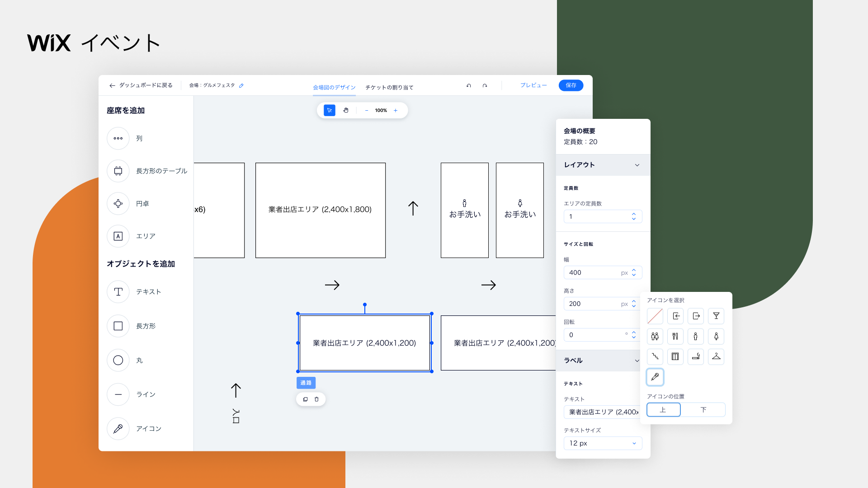Click the undo arrow icon
Image resolution: width=868 pixels, height=488 pixels.
(x=469, y=85)
